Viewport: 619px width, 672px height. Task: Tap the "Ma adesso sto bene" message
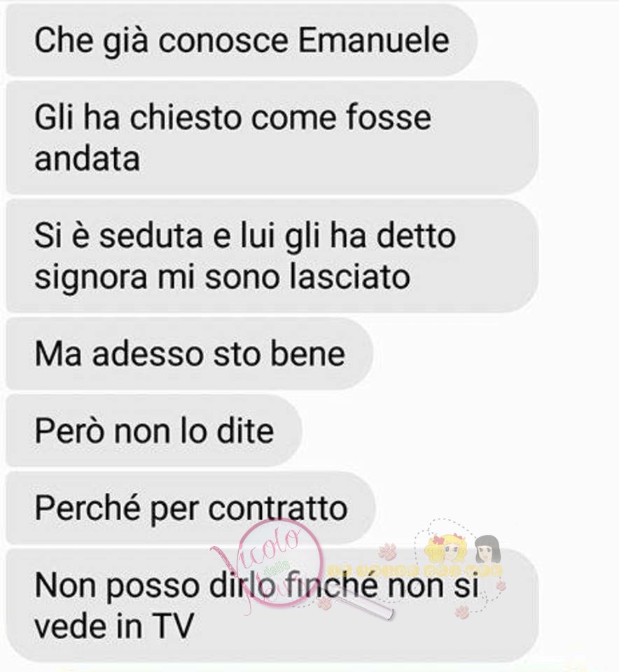pos(189,353)
